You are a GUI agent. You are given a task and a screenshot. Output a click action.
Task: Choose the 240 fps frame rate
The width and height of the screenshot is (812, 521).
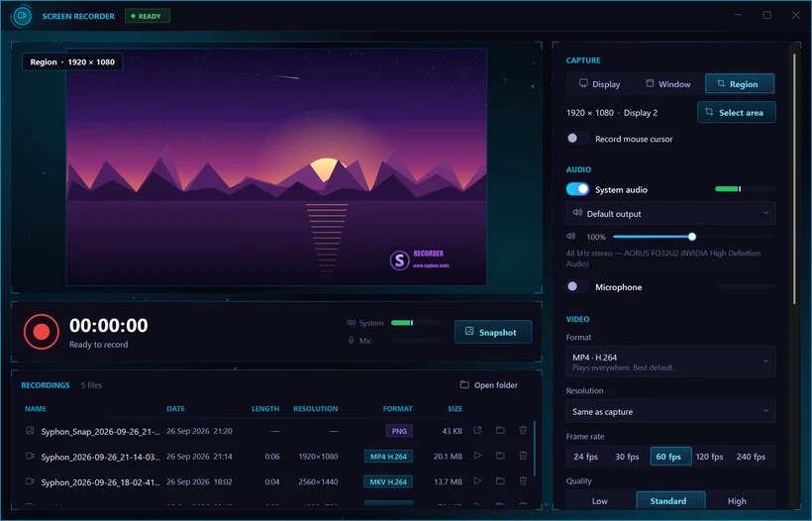(751, 457)
